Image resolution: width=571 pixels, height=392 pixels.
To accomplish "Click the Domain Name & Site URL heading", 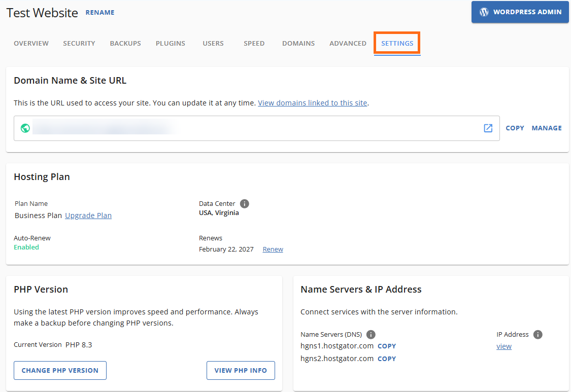I will pyautogui.click(x=70, y=81).
